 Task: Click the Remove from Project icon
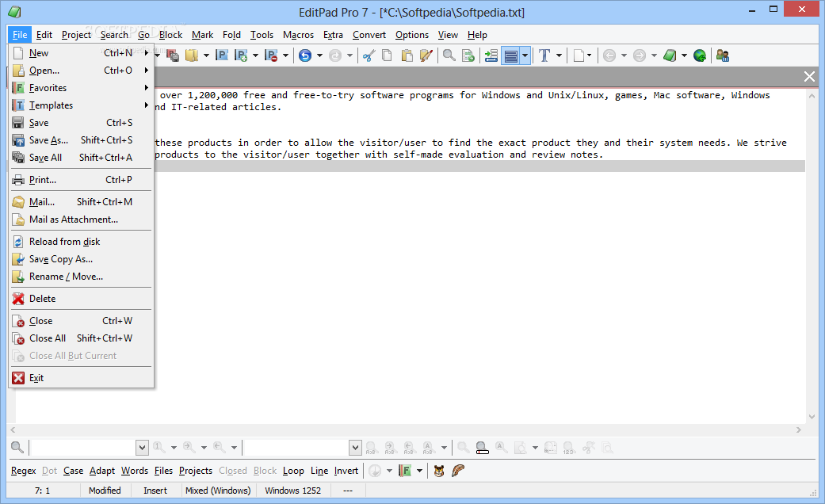click(271, 55)
